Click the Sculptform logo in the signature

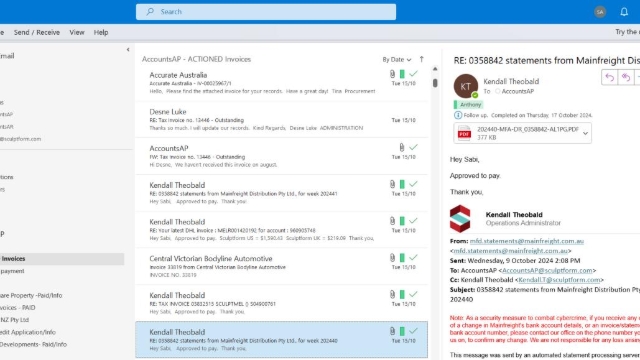tap(460, 219)
